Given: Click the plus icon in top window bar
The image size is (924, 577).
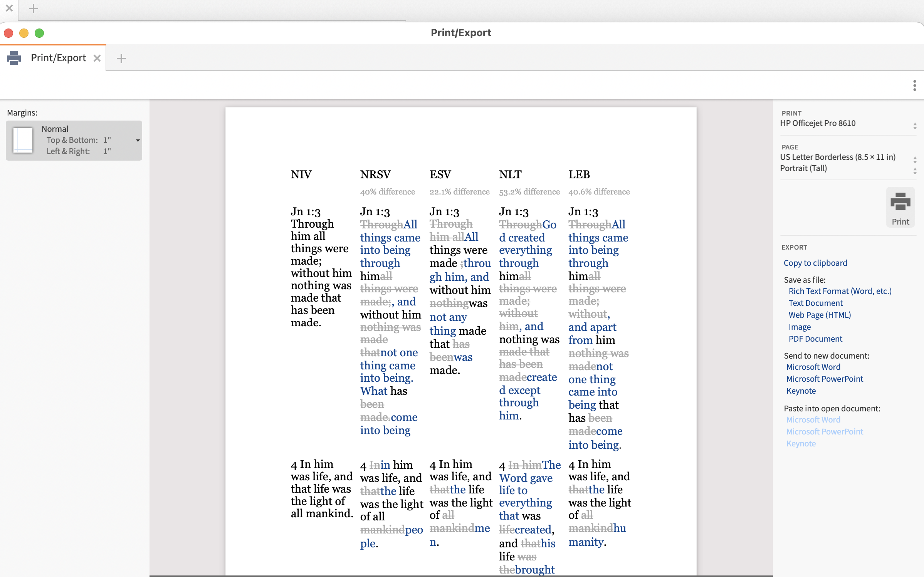Looking at the screenshot, I should [34, 8].
